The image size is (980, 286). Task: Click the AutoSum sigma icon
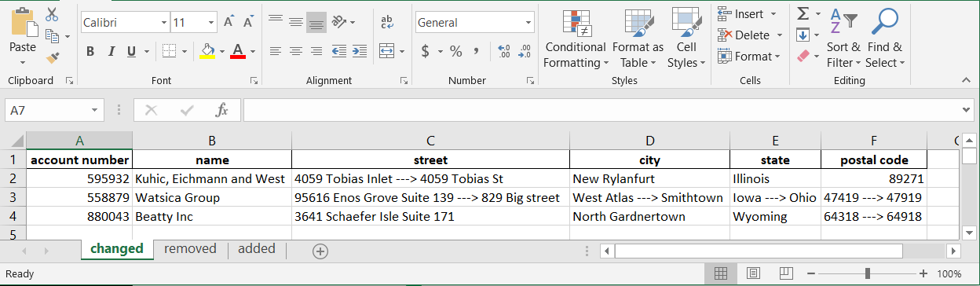pos(803,14)
